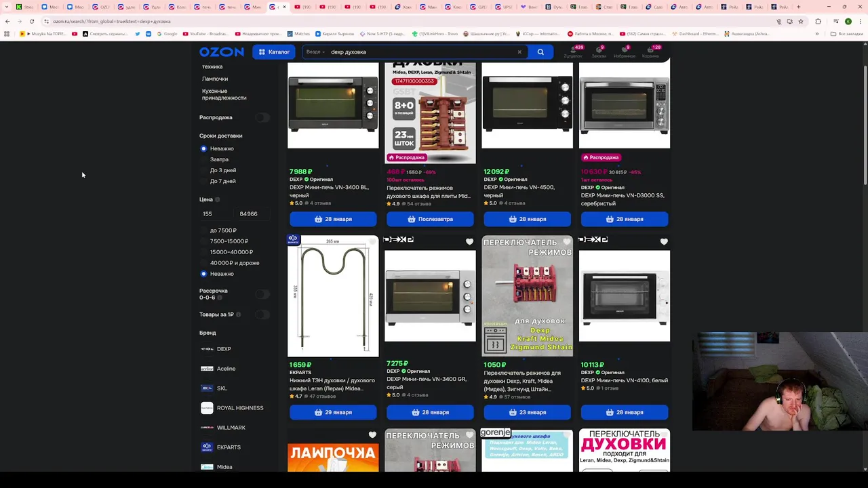Viewport: 868px width, 488px height.
Task: Open the DEXP VN-D3000 SS серебристый image
Action: click(x=625, y=106)
